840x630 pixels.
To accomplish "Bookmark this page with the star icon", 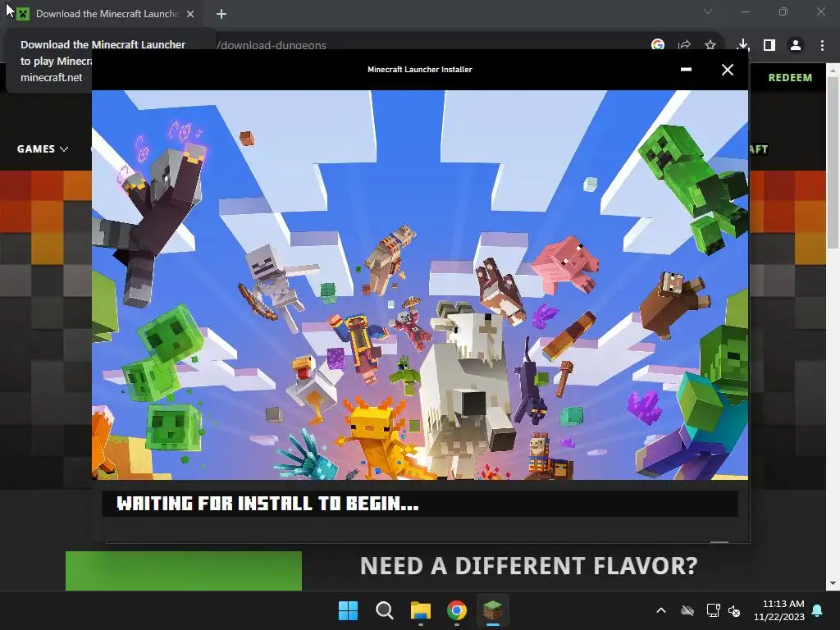I will tap(710, 45).
